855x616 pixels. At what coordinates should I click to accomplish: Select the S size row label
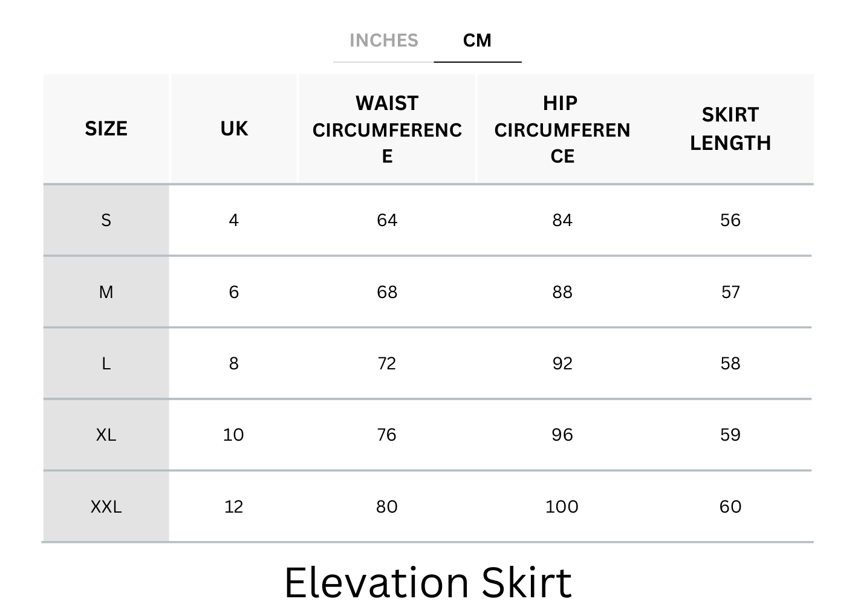[x=106, y=220]
